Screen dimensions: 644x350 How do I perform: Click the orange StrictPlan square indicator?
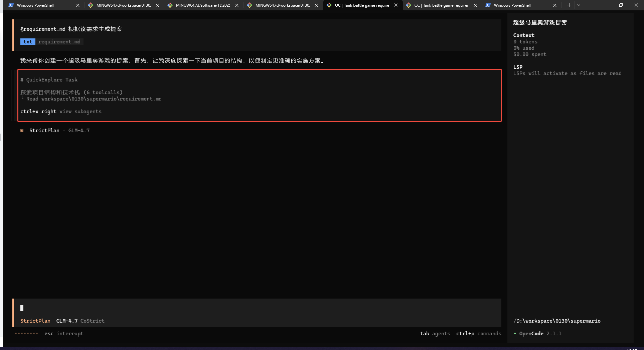(x=22, y=131)
